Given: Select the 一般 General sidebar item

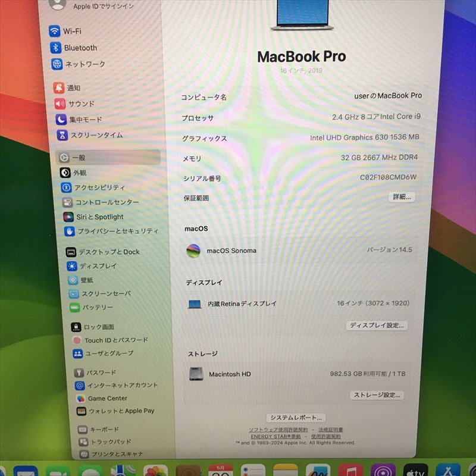Looking at the screenshot, I should click(x=108, y=158).
